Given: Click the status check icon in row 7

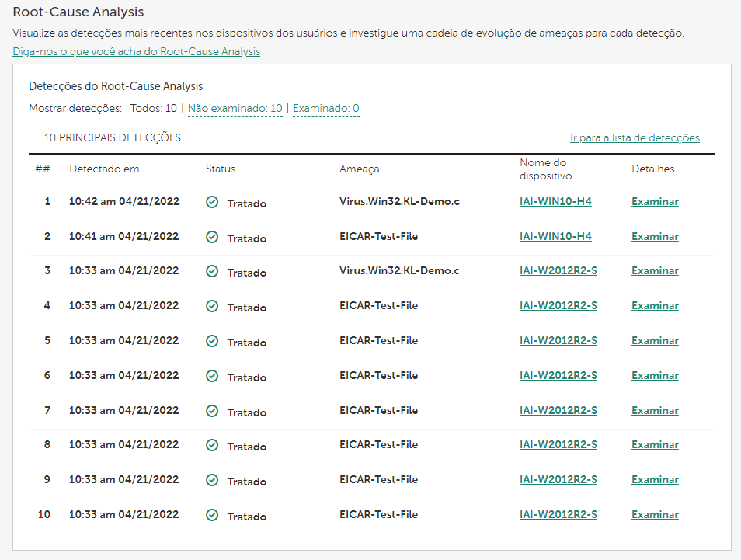Looking at the screenshot, I should pyautogui.click(x=212, y=410).
